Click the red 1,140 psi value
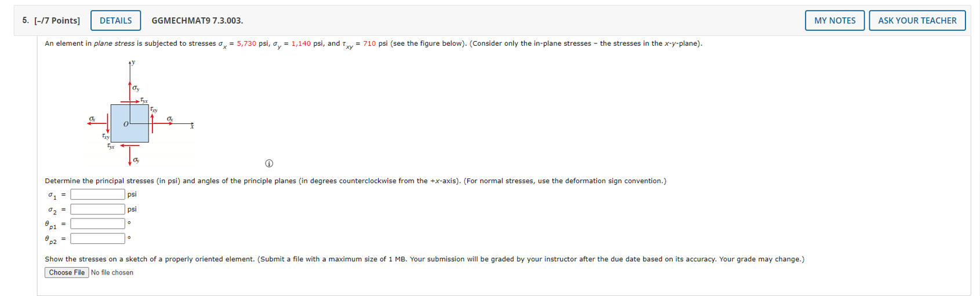Image resolution: width=980 pixels, height=296 pixels. tap(301, 43)
